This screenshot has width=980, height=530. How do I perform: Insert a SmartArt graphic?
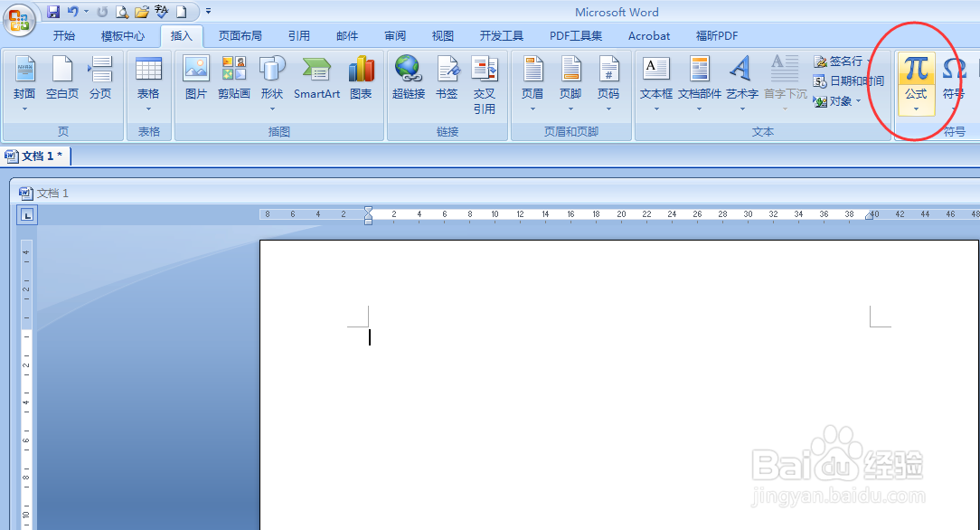click(317, 78)
